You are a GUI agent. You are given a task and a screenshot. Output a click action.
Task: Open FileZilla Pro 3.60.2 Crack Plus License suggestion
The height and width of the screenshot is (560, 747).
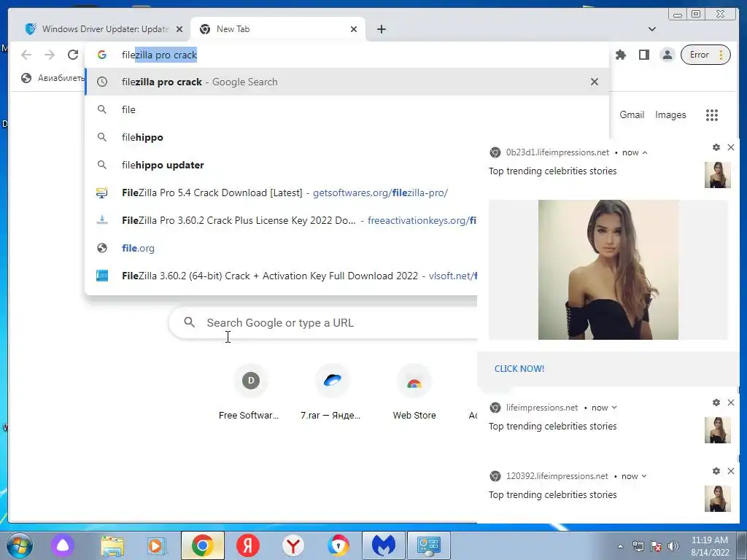pos(281,220)
